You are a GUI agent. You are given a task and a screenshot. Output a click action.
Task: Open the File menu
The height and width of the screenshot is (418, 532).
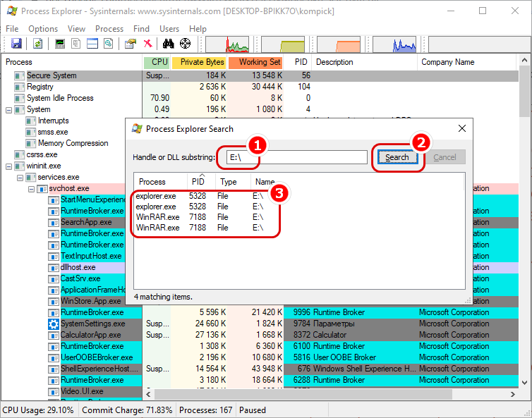point(12,29)
